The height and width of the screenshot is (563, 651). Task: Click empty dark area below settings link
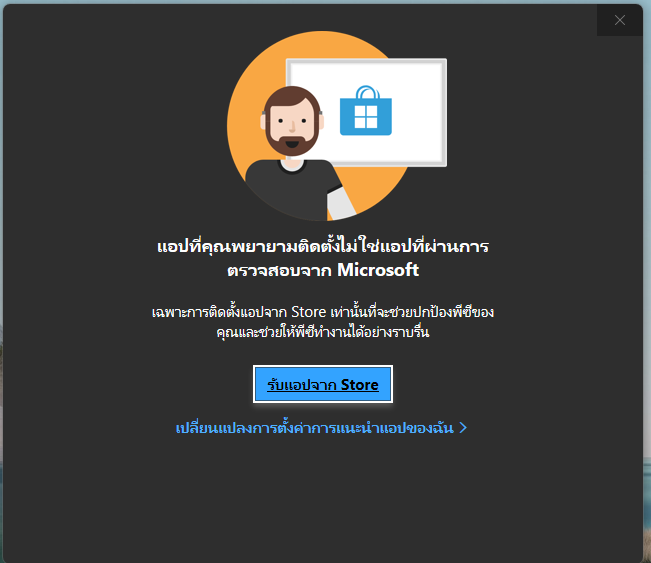pyautogui.click(x=323, y=498)
